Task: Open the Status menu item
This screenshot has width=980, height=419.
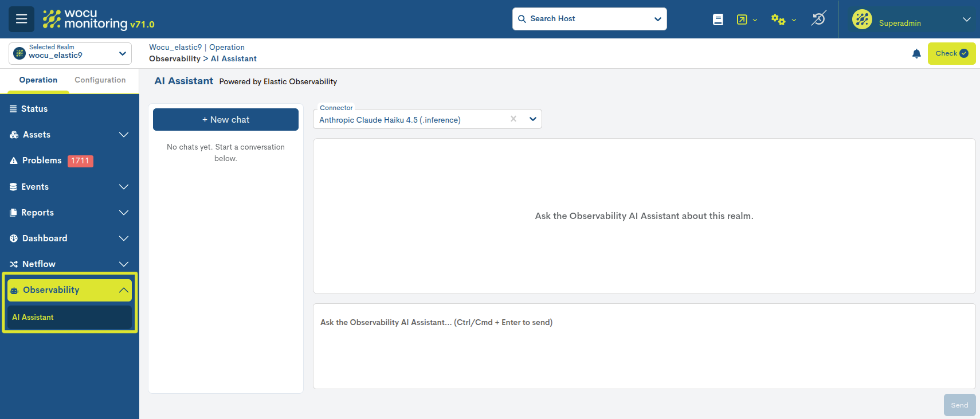Action: coord(69,109)
